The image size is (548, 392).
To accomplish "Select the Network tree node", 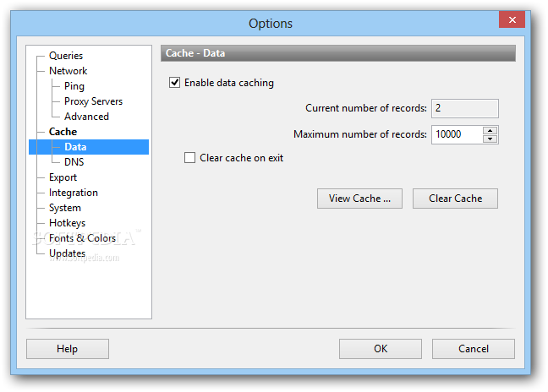I will 68,71.
